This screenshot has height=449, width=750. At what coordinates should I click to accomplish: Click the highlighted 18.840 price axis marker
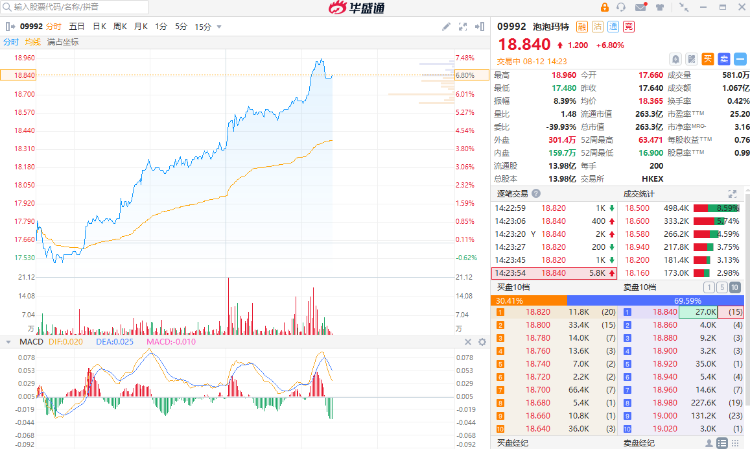19,76
